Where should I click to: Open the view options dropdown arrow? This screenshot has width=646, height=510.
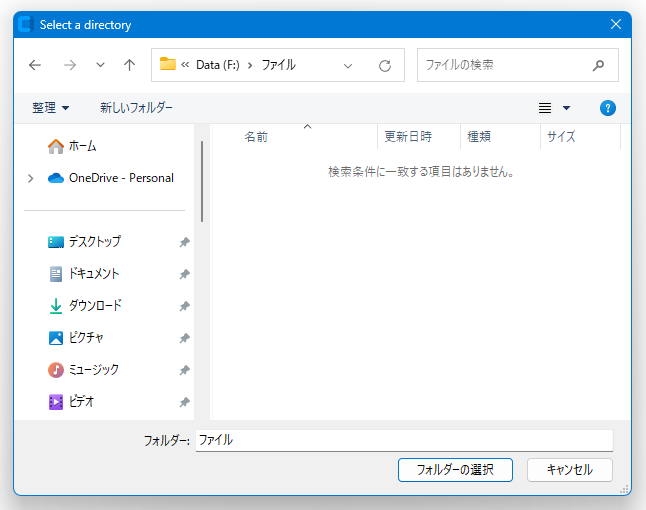pos(566,108)
